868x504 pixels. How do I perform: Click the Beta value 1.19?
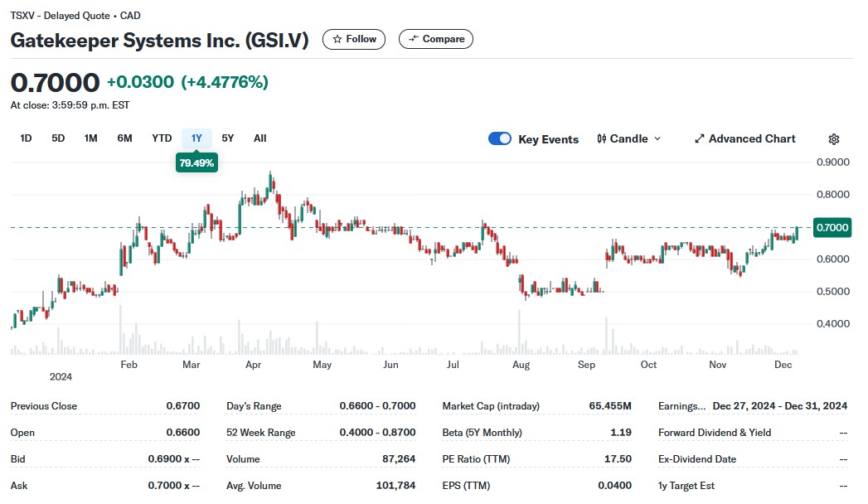coord(621,433)
